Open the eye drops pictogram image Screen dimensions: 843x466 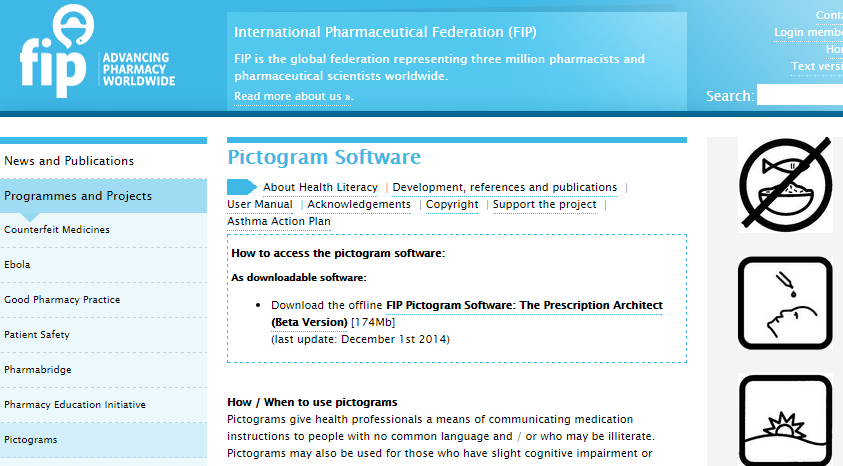click(785, 303)
